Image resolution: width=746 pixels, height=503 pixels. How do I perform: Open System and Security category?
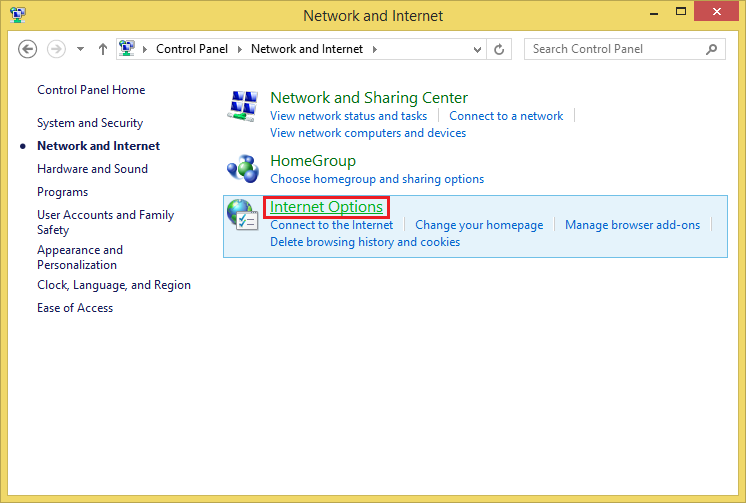click(x=90, y=123)
